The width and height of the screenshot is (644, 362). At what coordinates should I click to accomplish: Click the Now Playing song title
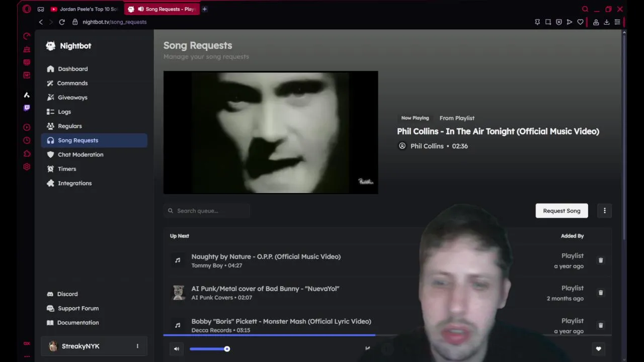[x=498, y=131]
